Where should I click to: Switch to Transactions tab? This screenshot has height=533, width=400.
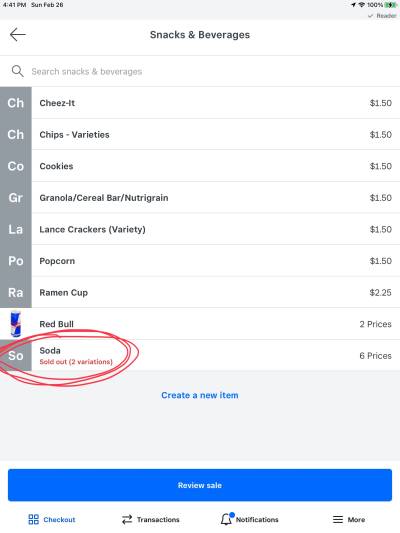coord(151,519)
